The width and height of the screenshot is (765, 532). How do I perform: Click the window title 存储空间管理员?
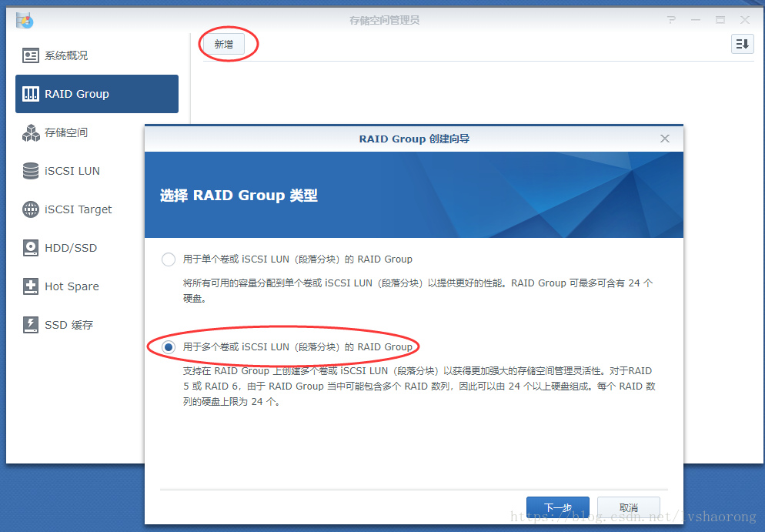coord(385,20)
